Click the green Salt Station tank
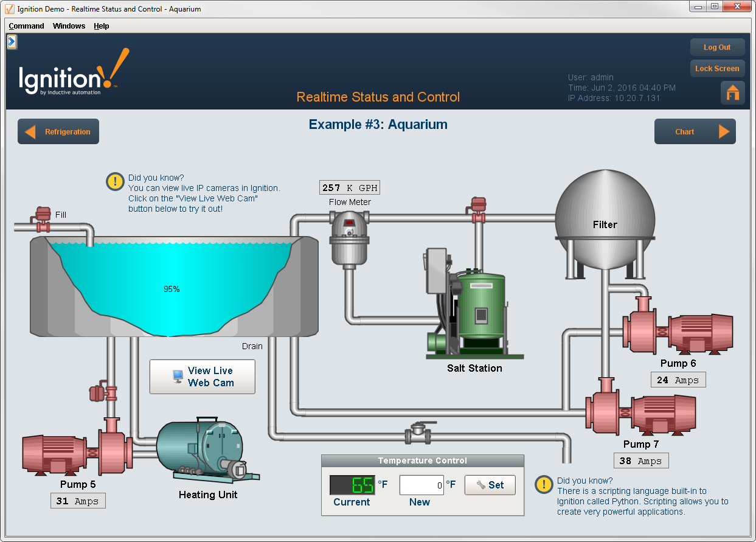Screen dimensions: 756x542 [480, 313]
